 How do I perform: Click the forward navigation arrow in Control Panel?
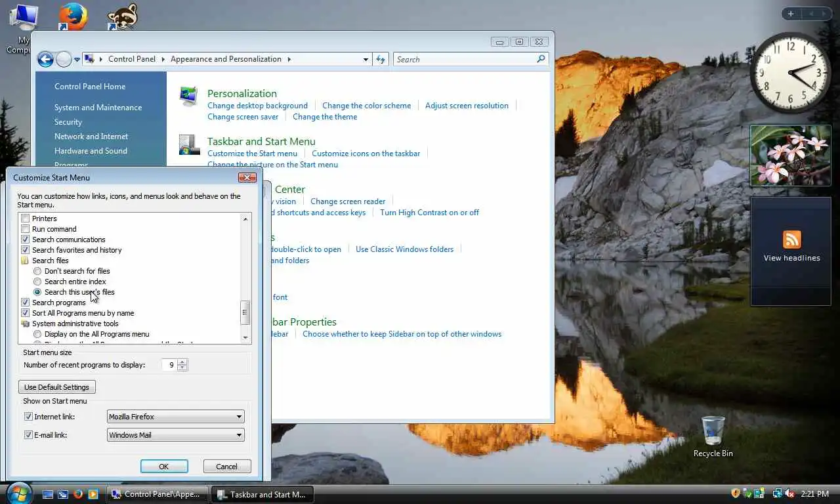[x=64, y=60]
